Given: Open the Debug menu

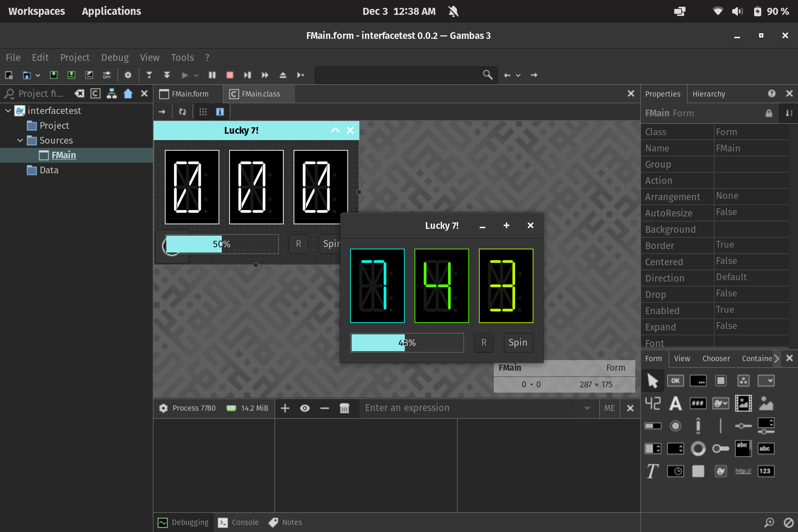Looking at the screenshot, I should (x=115, y=57).
